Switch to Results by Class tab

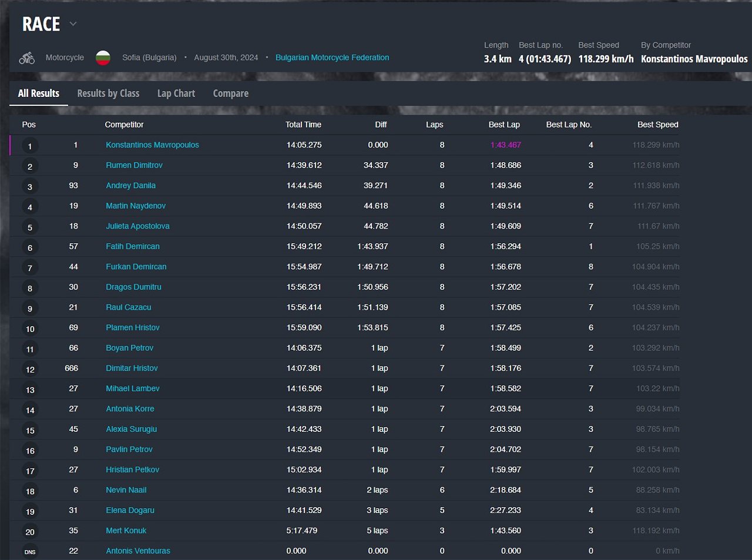[108, 93]
